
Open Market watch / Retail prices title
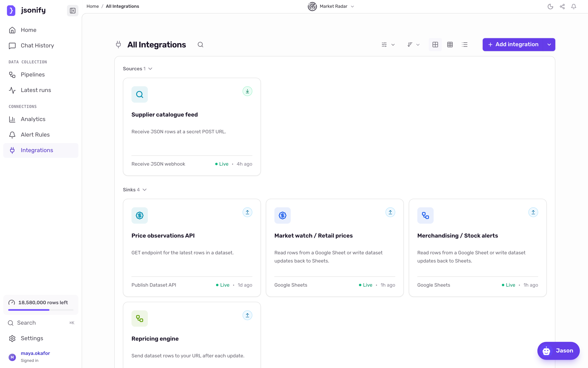313,236
